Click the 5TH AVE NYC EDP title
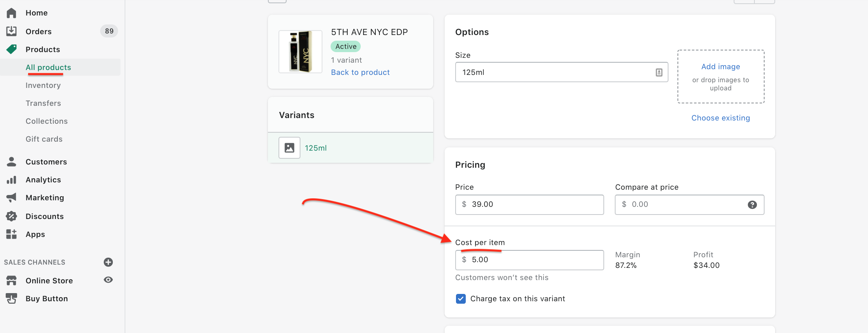This screenshot has height=333, width=868. click(x=369, y=32)
